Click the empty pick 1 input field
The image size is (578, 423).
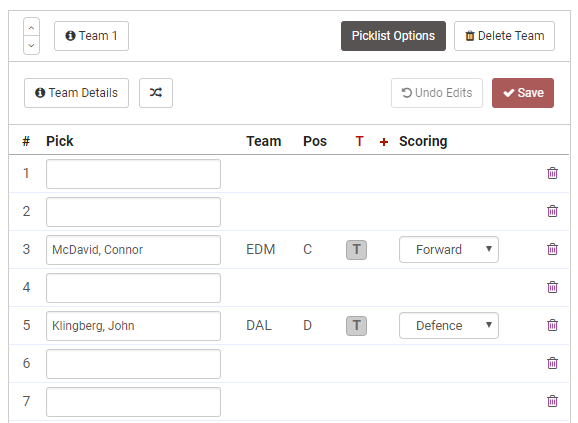tap(133, 174)
